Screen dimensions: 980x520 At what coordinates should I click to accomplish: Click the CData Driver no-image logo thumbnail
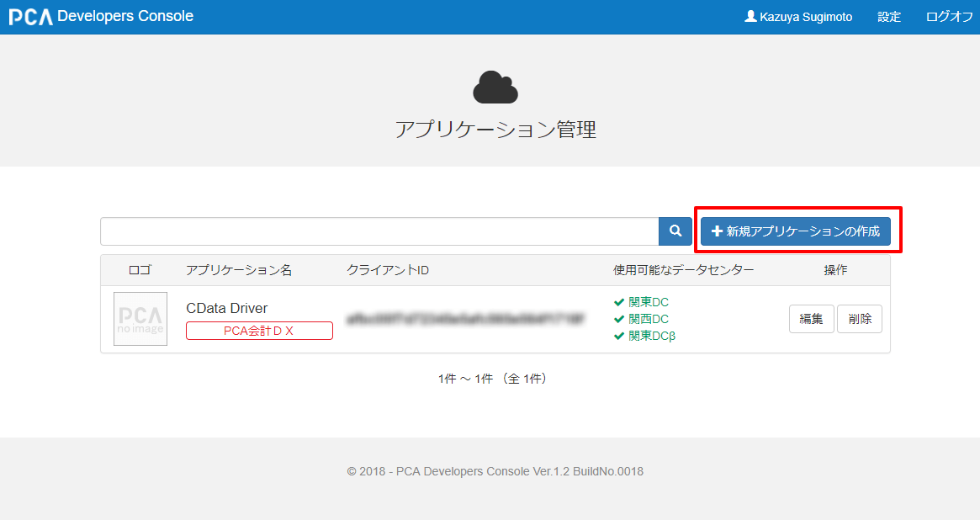[x=140, y=319]
